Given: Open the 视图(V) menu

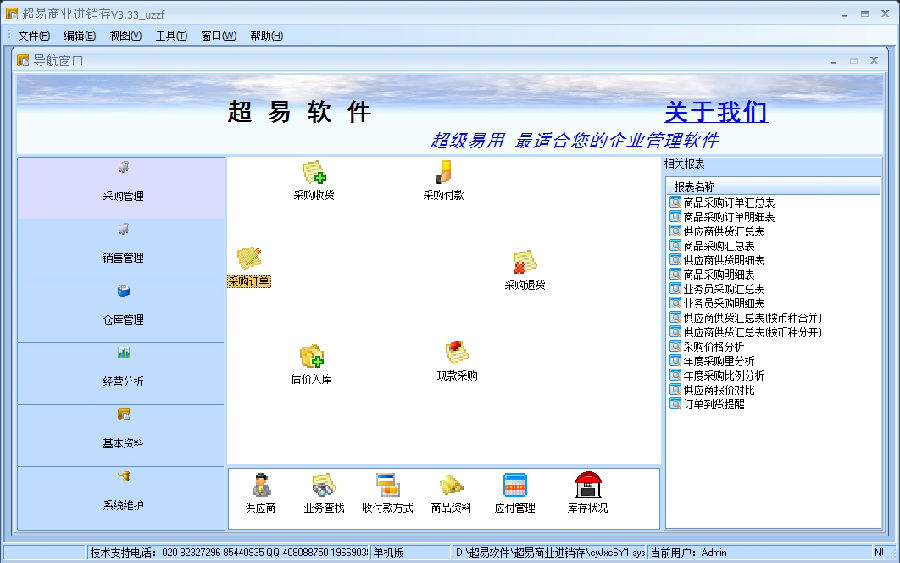Looking at the screenshot, I should pos(126,36).
